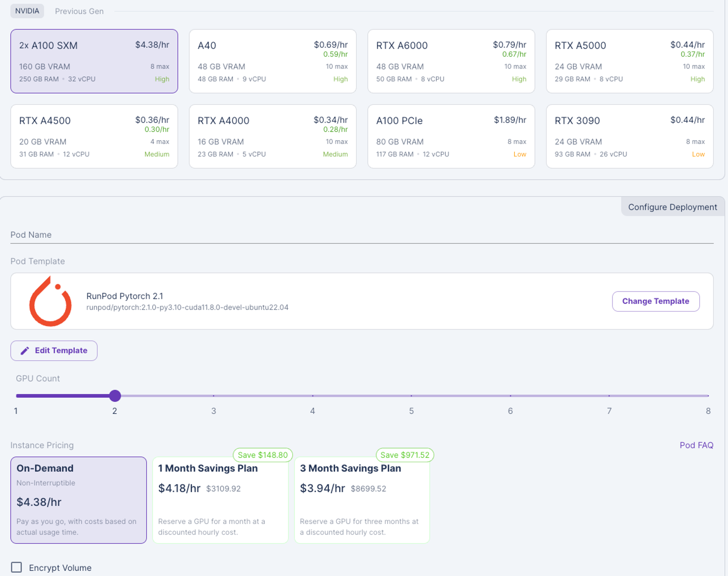The width and height of the screenshot is (728, 576).
Task: Set GPU Count slider to 4
Action: pyautogui.click(x=312, y=395)
